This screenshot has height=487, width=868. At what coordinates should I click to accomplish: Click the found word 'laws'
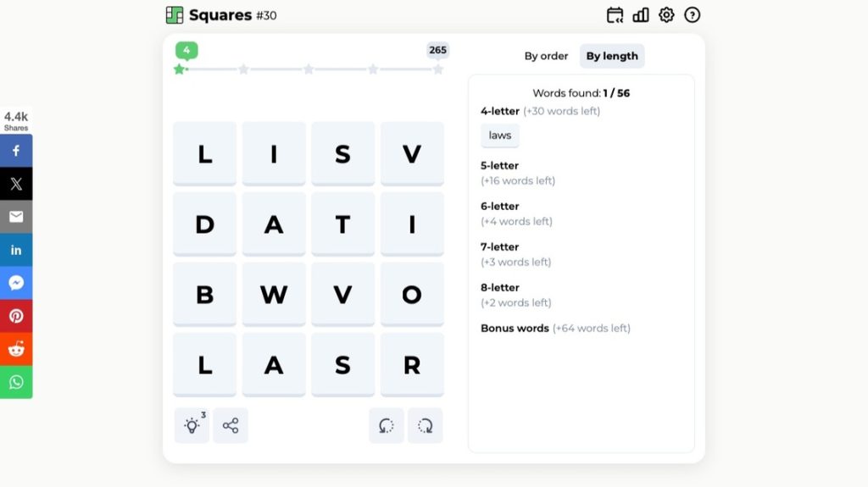tap(500, 136)
